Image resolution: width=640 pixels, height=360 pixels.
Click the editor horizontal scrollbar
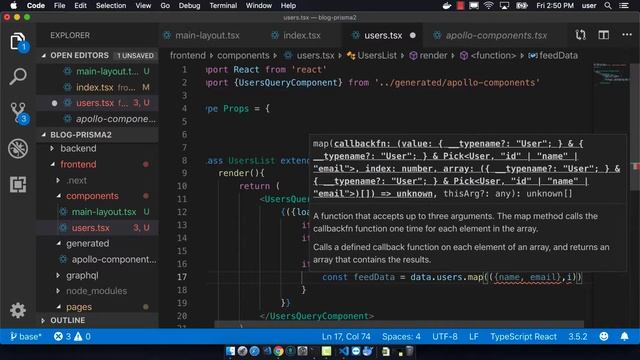click(x=399, y=324)
